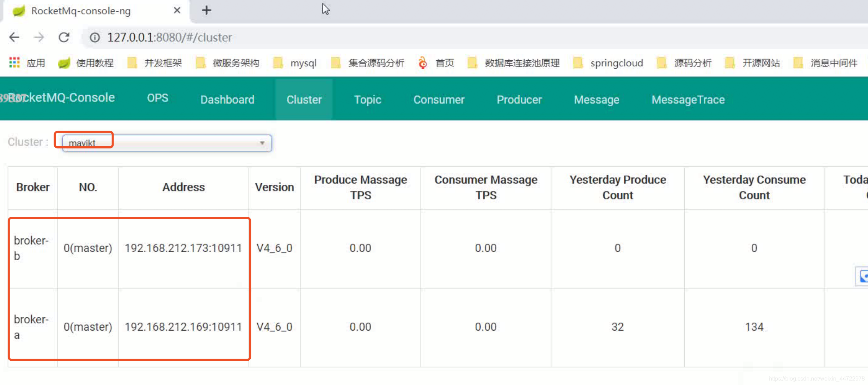Open the springcloud bookmark folder
This screenshot has width=868, height=385.
[608, 63]
